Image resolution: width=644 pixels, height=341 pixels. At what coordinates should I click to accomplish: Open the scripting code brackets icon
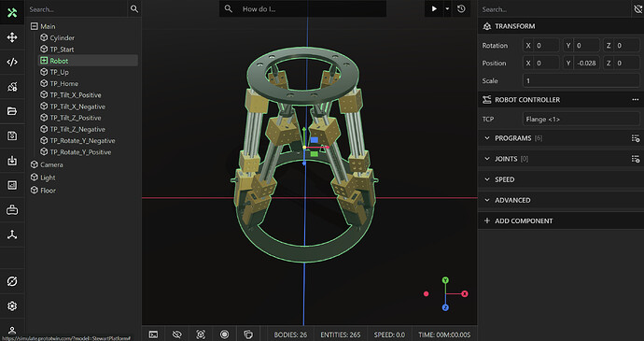[x=12, y=62]
